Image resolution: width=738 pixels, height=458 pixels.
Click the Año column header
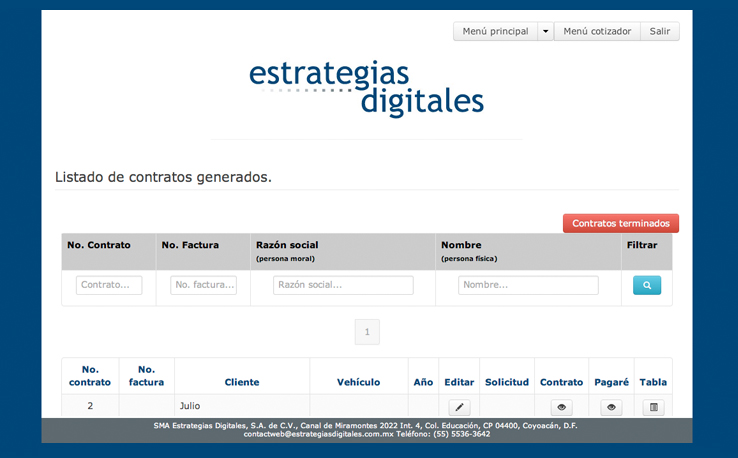423,382
